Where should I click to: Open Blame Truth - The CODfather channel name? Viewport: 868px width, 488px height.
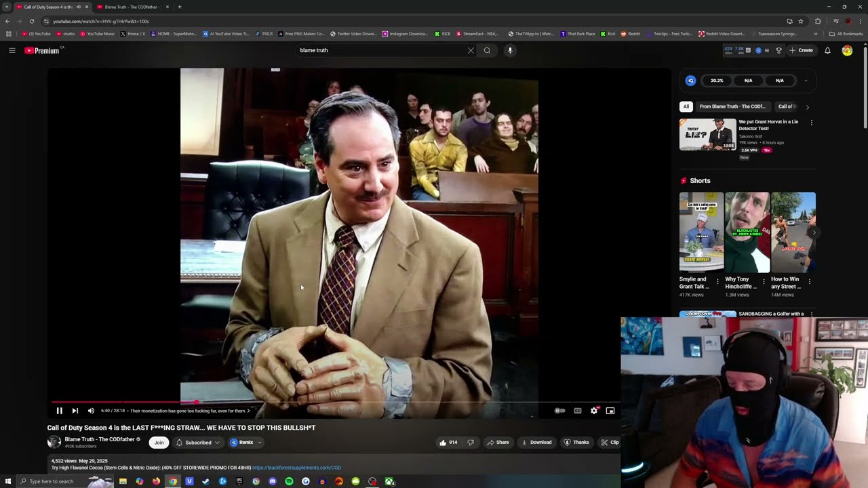click(100, 439)
